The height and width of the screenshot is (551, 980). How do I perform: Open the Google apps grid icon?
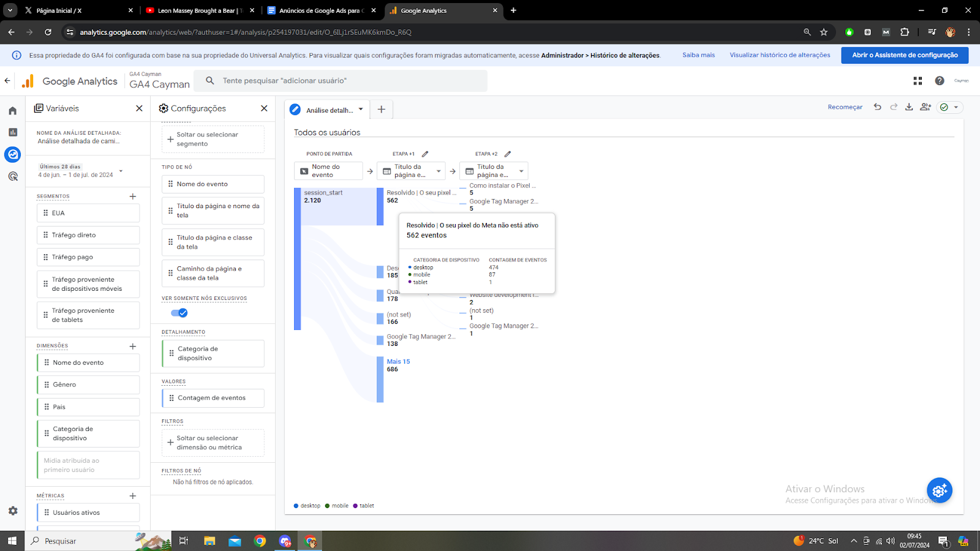click(x=918, y=81)
